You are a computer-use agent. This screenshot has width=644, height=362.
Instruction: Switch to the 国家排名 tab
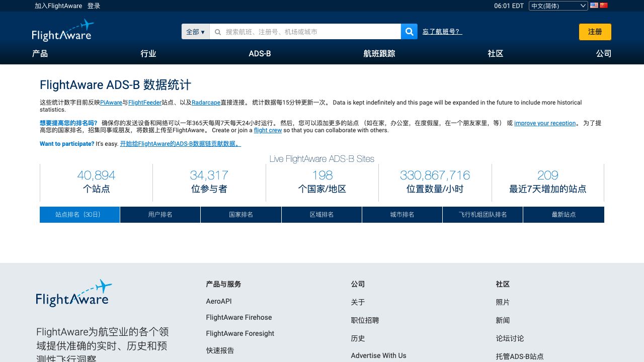coord(241,215)
